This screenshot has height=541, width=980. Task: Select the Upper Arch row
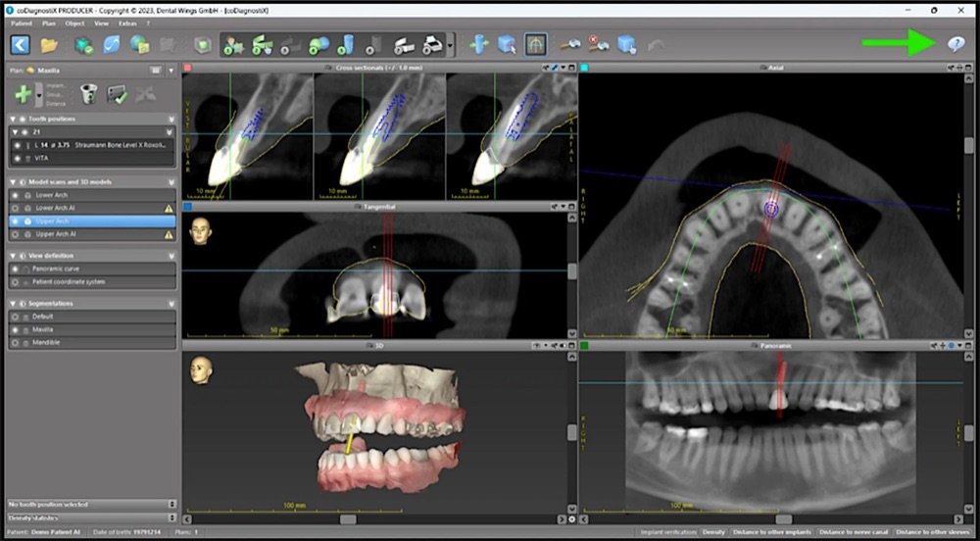[x=92, y=221]
